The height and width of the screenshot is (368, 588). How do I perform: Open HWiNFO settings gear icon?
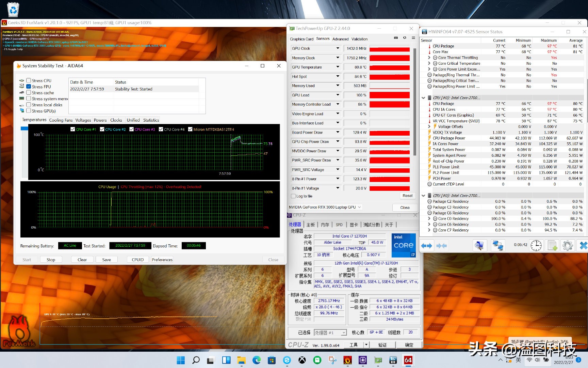568,246
